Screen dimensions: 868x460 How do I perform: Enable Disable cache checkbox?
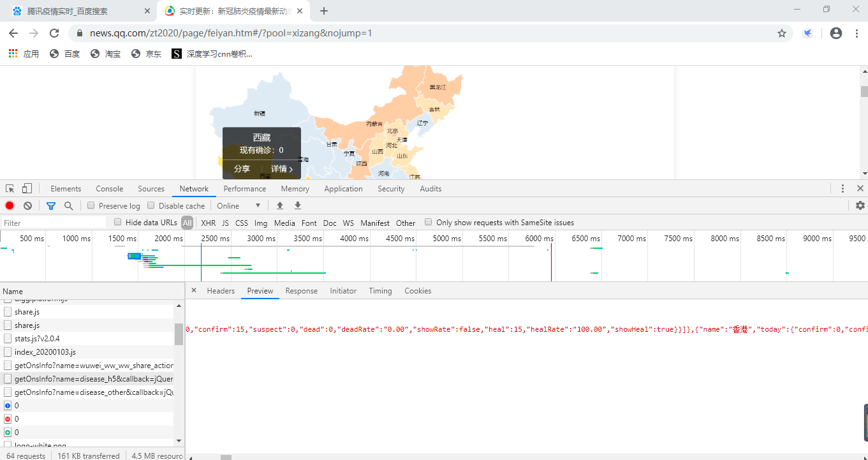tap(151, 205)
